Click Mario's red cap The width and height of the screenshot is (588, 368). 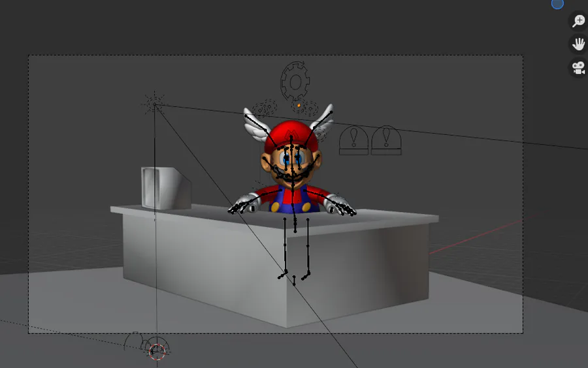[x=291, y=134]
